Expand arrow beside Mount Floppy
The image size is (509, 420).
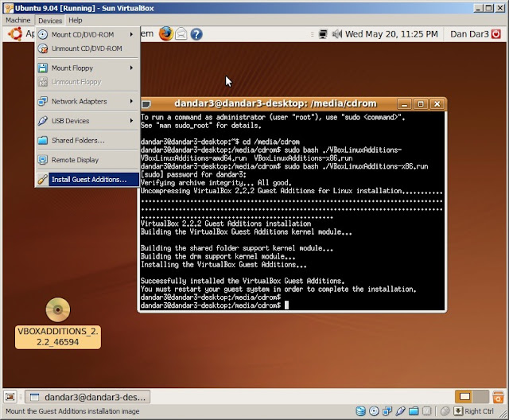[131, 68]
